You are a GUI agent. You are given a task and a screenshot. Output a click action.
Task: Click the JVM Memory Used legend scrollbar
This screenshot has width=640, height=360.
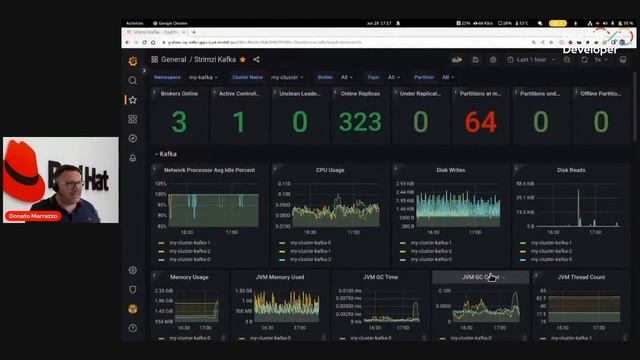324,338
